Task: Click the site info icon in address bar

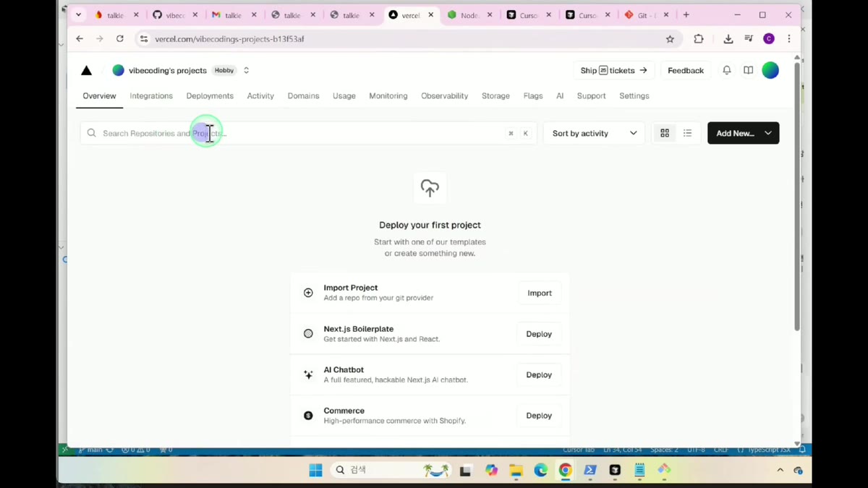Action: coord(143,39)
